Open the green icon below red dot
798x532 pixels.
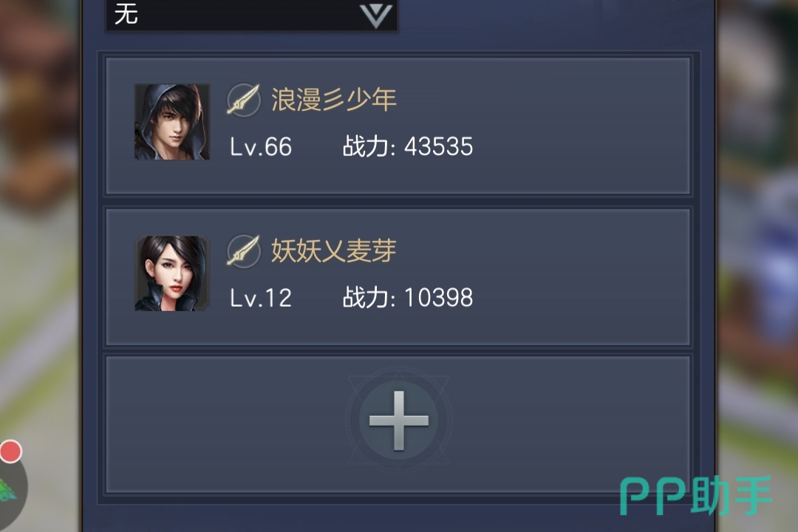(x=8, y=492)
